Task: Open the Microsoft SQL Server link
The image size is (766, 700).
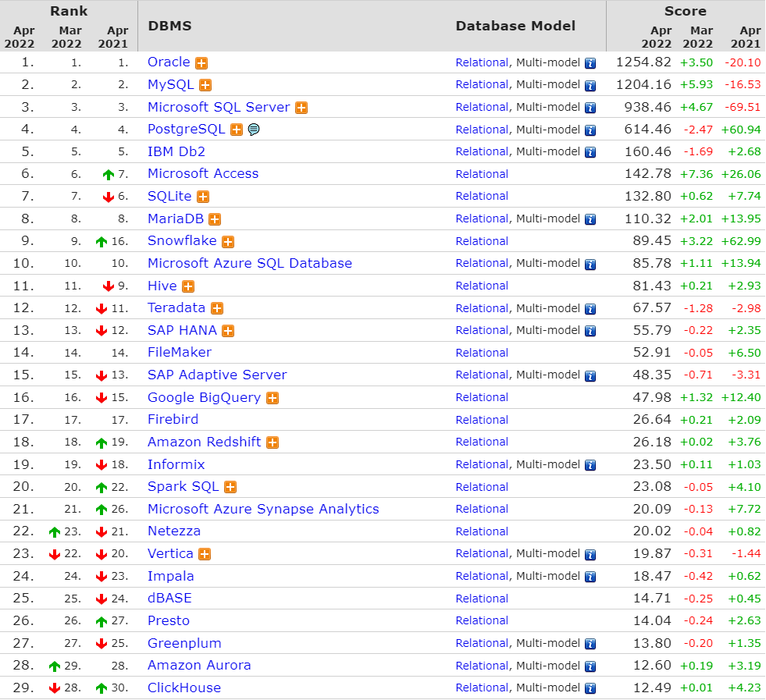Action: (219, 107)
